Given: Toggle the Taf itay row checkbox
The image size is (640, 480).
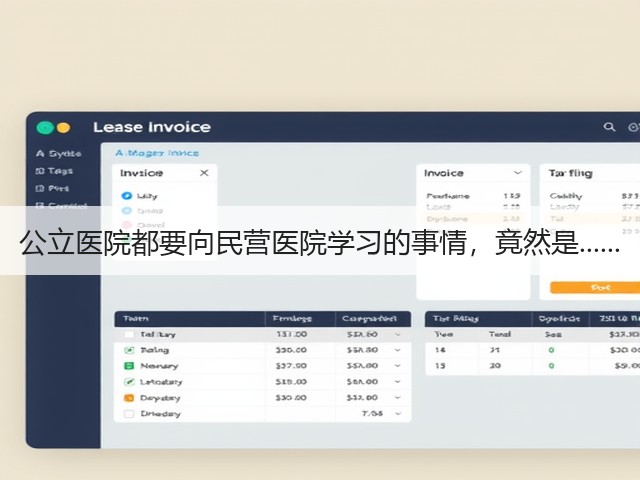Looking at the screenshot, I should pyautogui.click(x=129, y=334).
